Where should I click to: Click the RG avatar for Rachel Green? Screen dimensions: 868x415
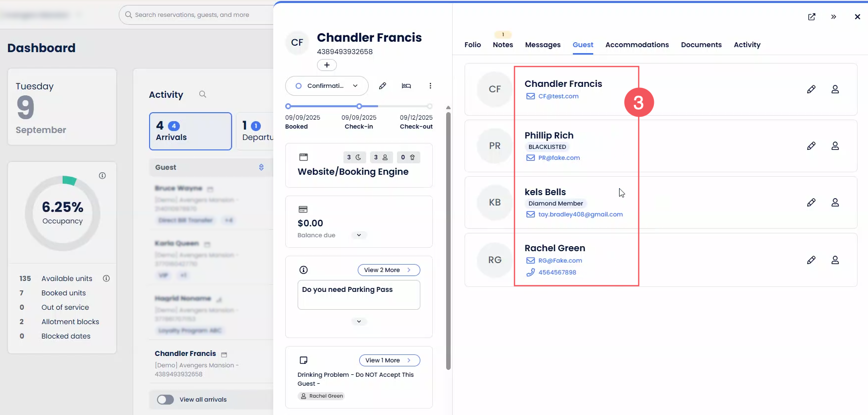[495, 260]
